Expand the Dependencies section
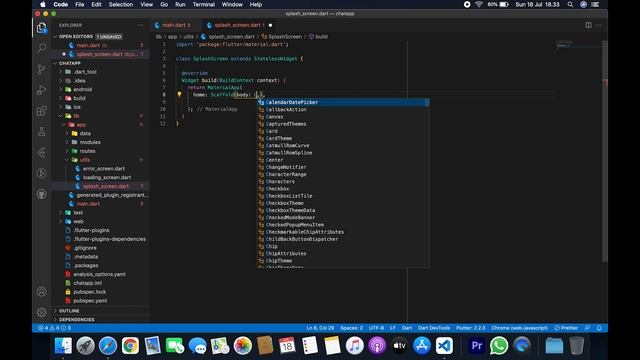Image resolution: width=640 pixels, height=360 pixels. 76,320
